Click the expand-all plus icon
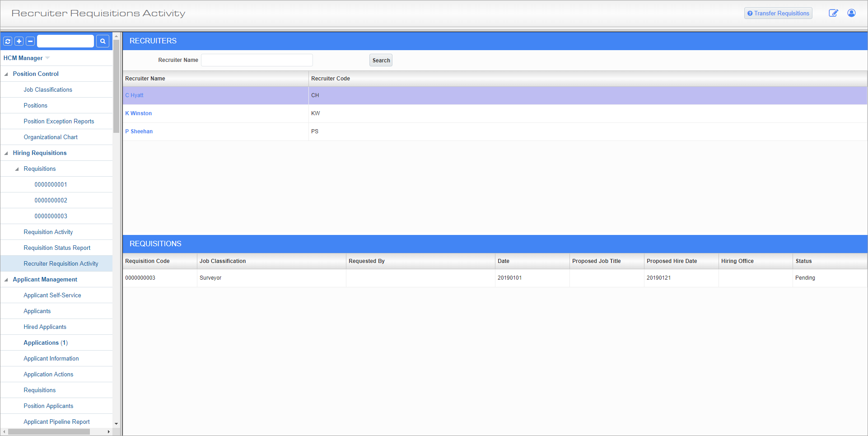The image size is (868, 436). (19, 42)
